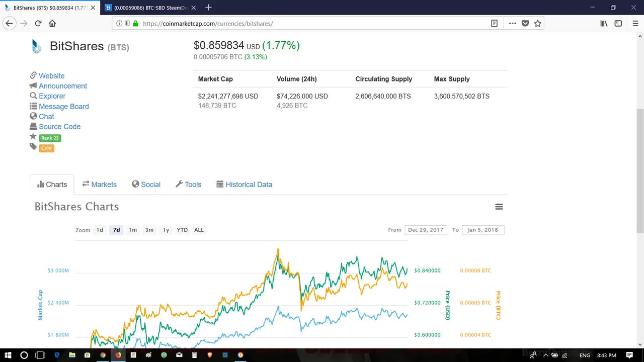This screenshot has width=644, height=362.
Task: Launch Microsoft Edge from taskbar
Action: pos(57,355)
